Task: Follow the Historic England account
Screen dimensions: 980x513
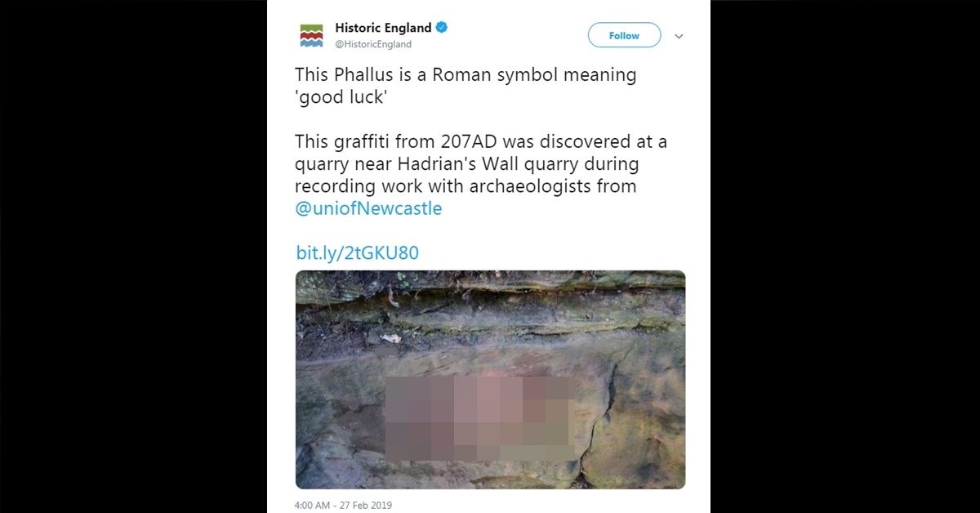Action: click(624, 35)
